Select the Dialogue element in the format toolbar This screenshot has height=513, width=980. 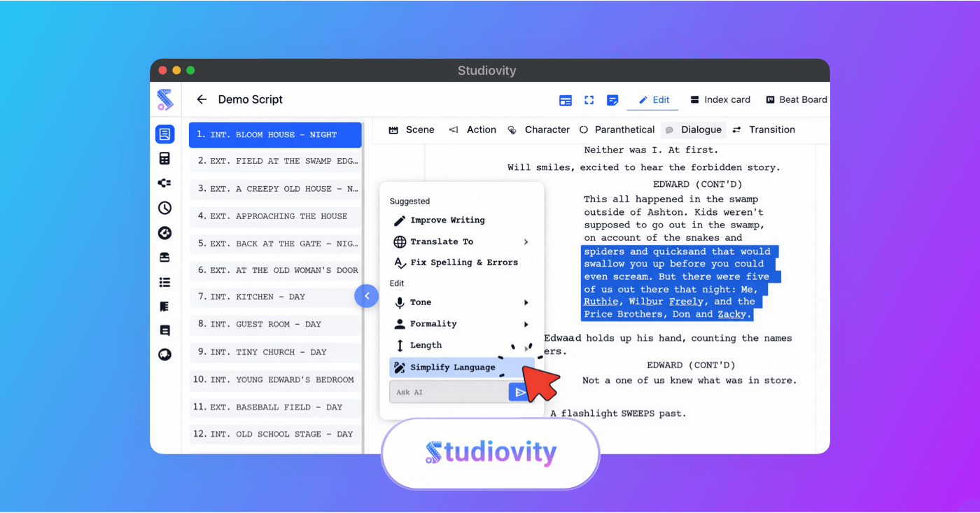pos(693,129)
